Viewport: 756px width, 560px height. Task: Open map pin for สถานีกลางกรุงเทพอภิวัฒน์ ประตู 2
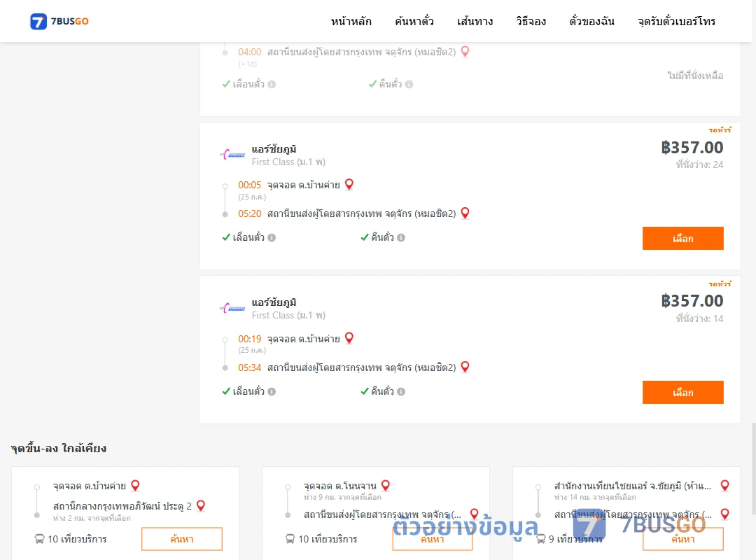pos(201,505)
